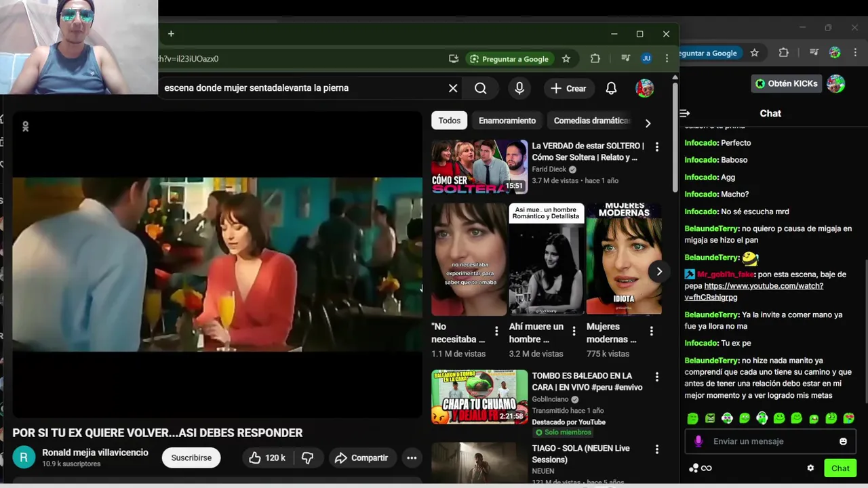Open YouTube notifications bell
Image resolution: width=868 pixels, height=488 pixels.
point(611,88)
